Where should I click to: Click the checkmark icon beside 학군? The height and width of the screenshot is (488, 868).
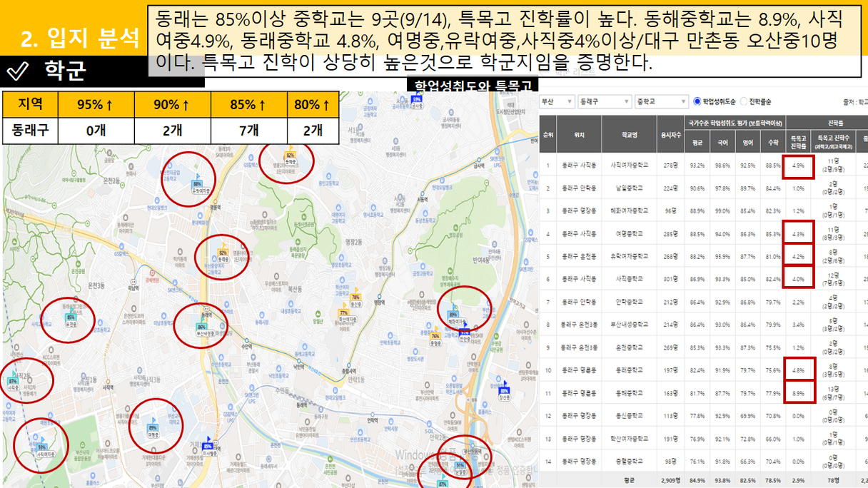tap(16, 71)
